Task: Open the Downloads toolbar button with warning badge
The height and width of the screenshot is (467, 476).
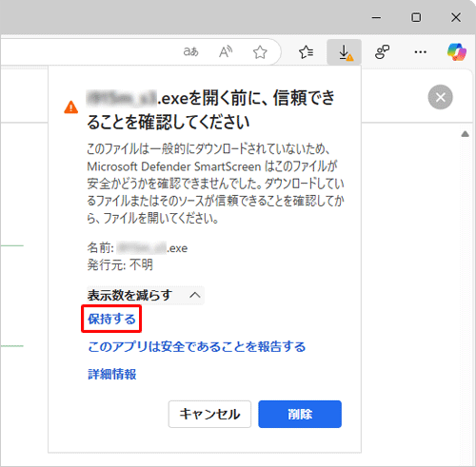Action: (345, 52)
